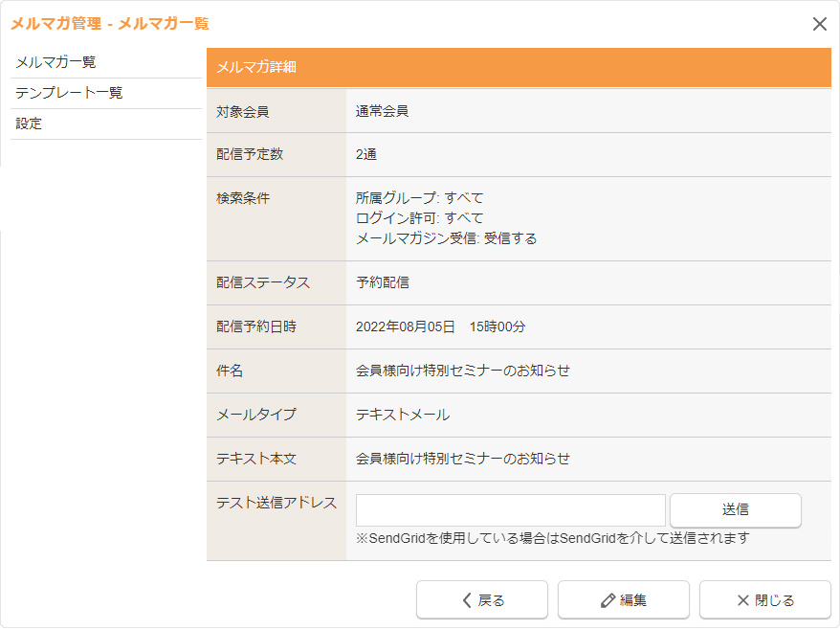Open テンプレート一覧 in the sidebar
840x630 pixels.
69,93
